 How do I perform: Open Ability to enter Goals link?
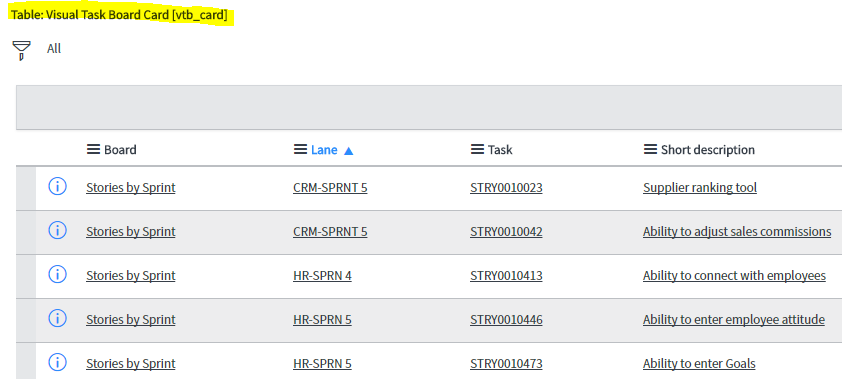pos(699,364)
